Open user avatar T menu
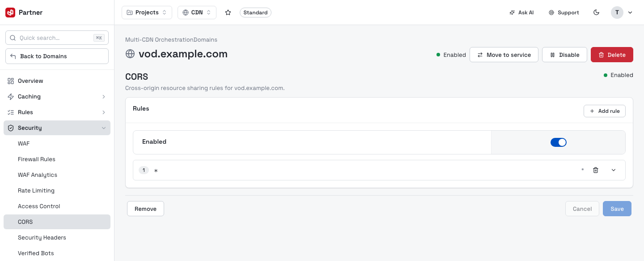The height and width of the screenshot is (261, 644). click(x=622, y=13)
